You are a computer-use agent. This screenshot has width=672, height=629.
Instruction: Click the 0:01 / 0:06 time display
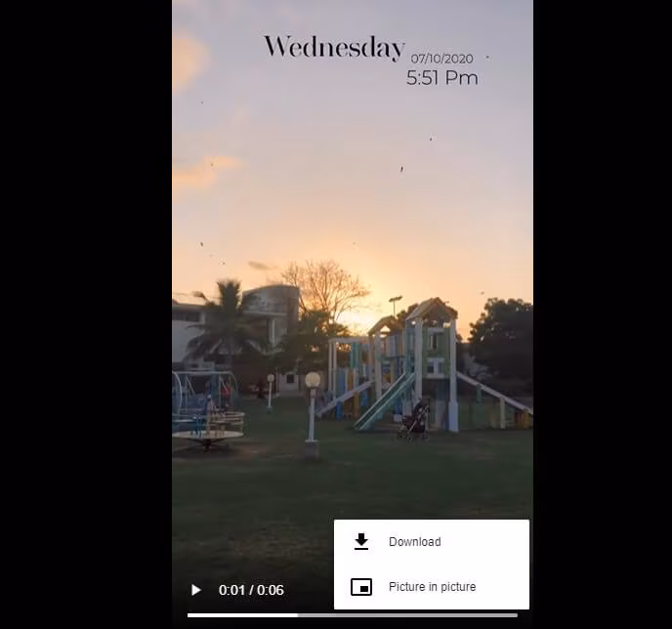pos(251,590)
